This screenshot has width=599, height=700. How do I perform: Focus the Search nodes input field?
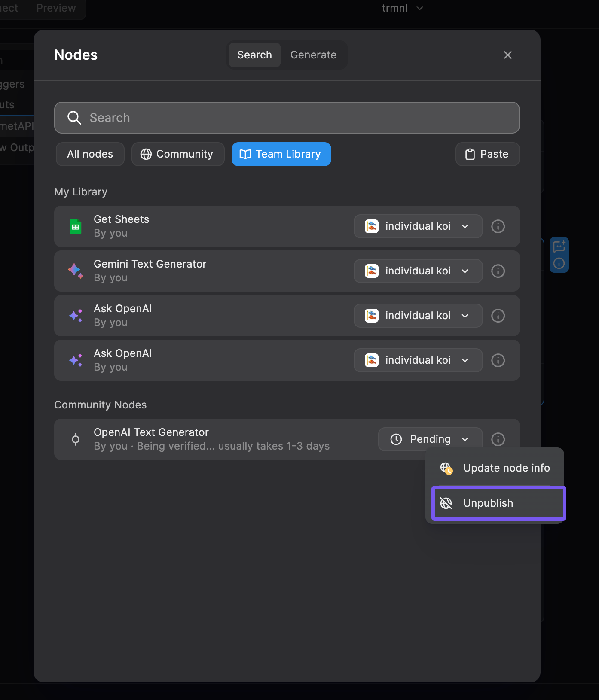click(x=287, y=118)
